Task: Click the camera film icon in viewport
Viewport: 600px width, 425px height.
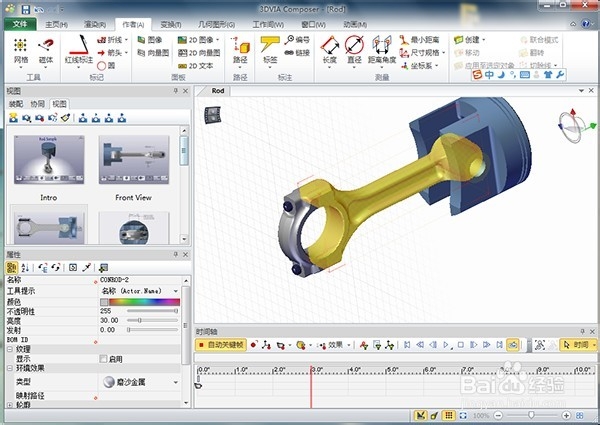Action: (x=212, y=115)
